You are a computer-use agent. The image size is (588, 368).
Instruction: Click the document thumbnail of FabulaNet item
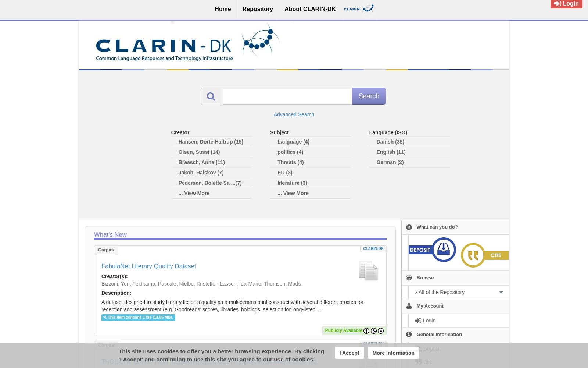(368, 271)
